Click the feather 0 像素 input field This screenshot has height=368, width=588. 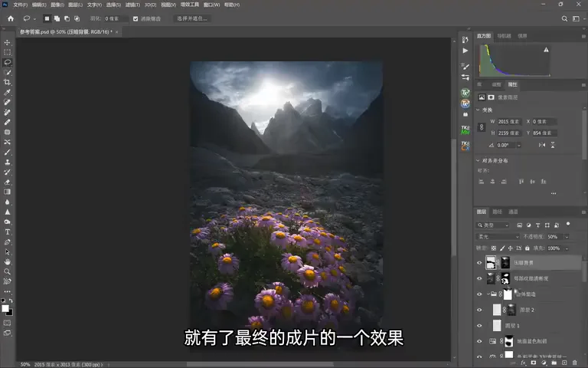[116, 18]
